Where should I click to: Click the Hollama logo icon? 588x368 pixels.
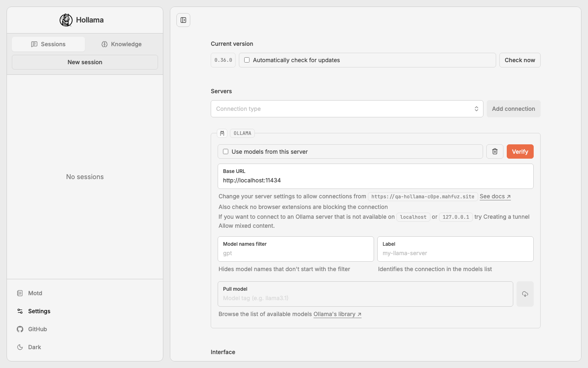point(66,20)
